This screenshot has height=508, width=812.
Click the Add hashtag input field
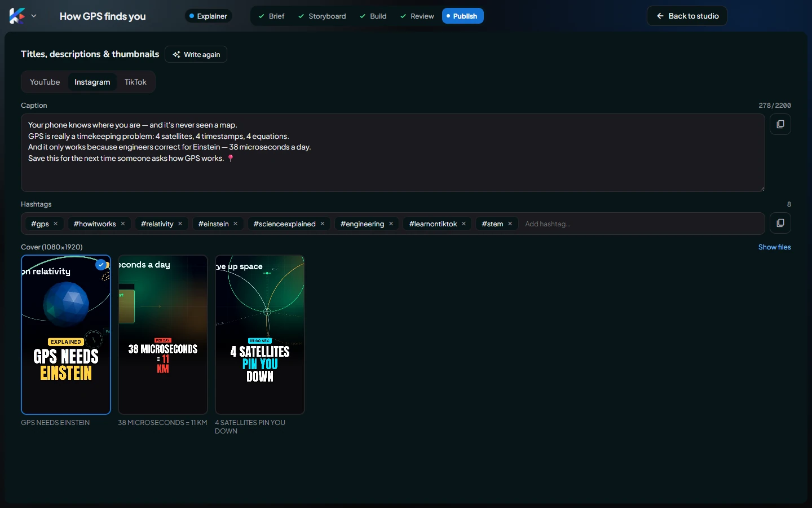[x=641, y=224]
